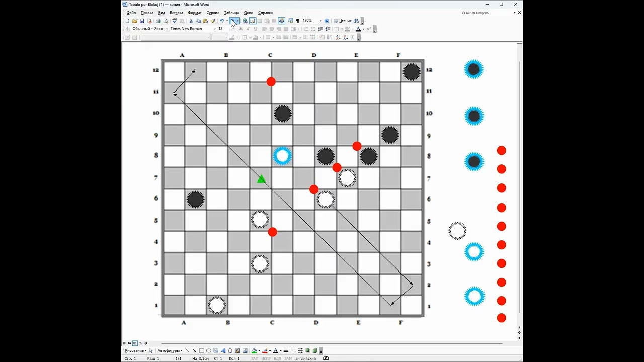The height and width of the screenshot is (362, 644).
Task: Save the document with the floppy icon
Action: [142, 21]
